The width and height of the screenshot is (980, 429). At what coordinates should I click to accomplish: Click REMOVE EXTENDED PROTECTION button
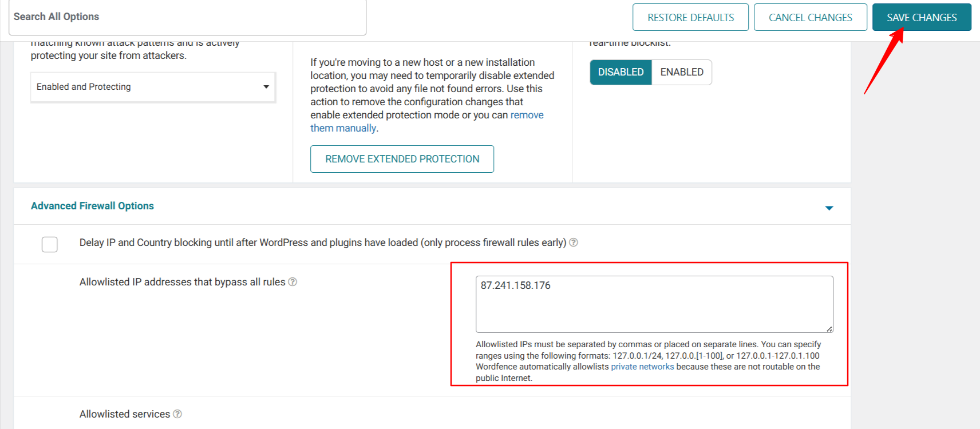(x=402, y=159)
